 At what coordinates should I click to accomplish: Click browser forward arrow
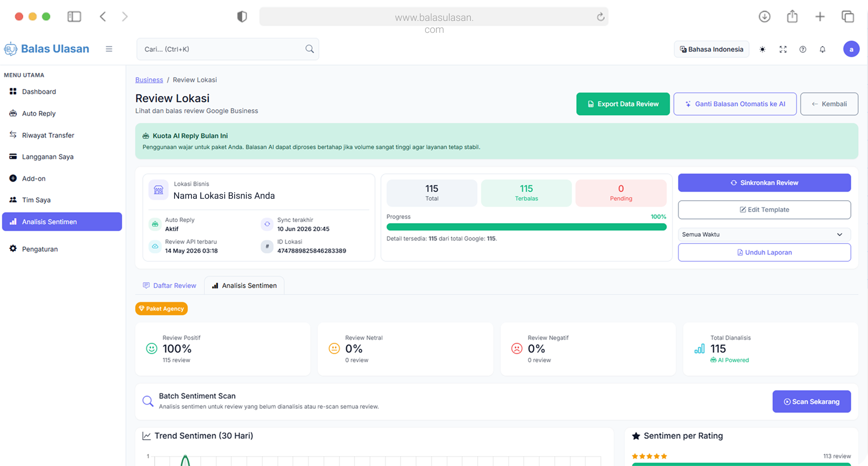point(125,16)
